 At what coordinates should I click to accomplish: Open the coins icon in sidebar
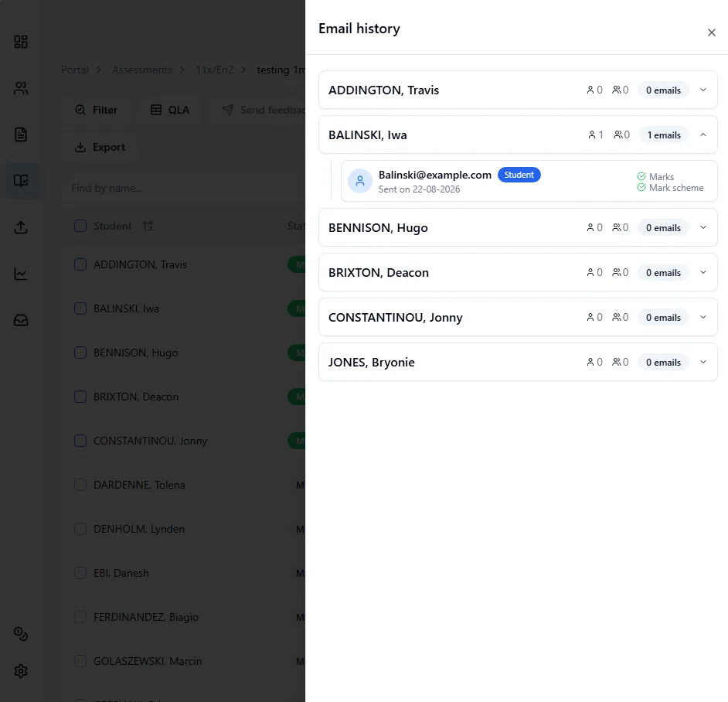[21, 634]
